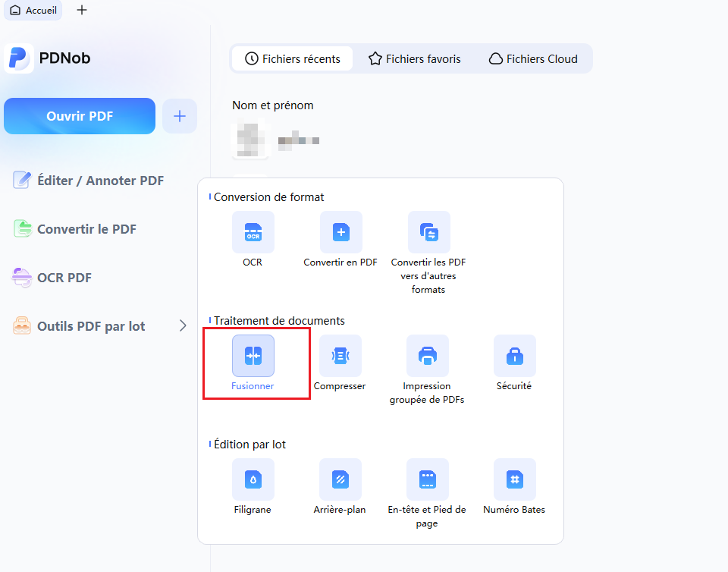This screenshot has width=728, height=572.
Task: Open the Arrière-plan tool
Action: [x=340, y=479]
